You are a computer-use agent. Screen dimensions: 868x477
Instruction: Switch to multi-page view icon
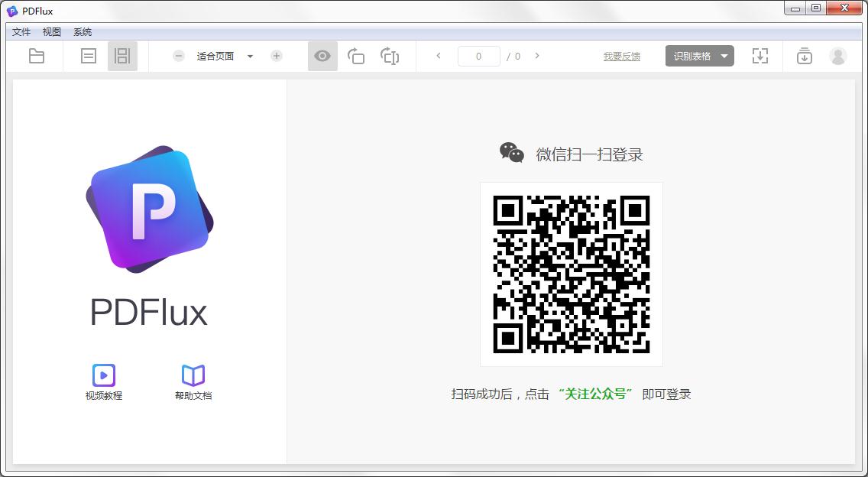pyautogui.click(x=122, y=56)
